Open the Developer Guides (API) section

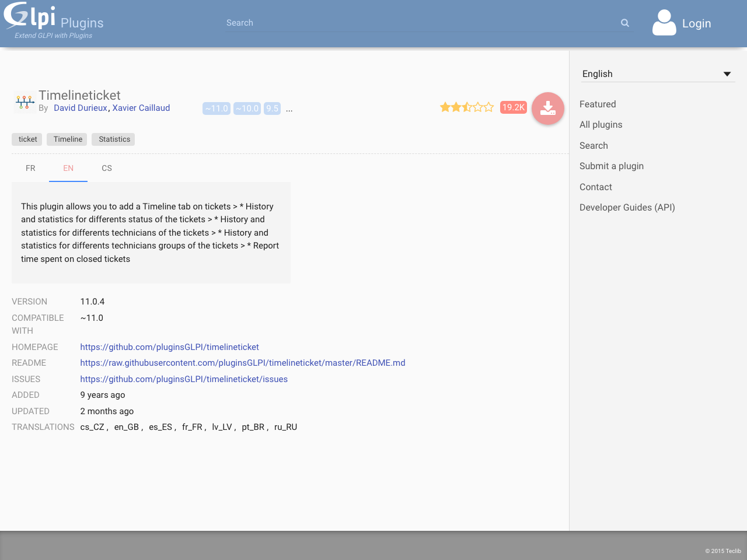coord(627,207)
